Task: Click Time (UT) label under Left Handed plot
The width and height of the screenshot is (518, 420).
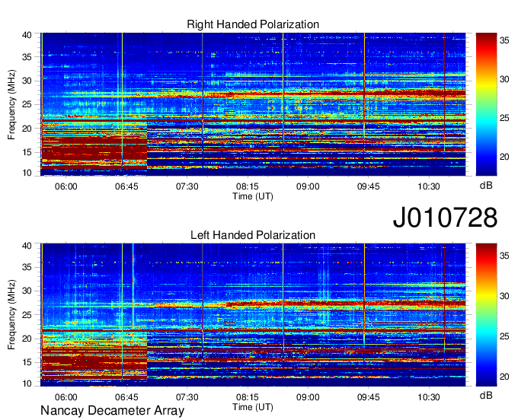Action: (253, 407)
